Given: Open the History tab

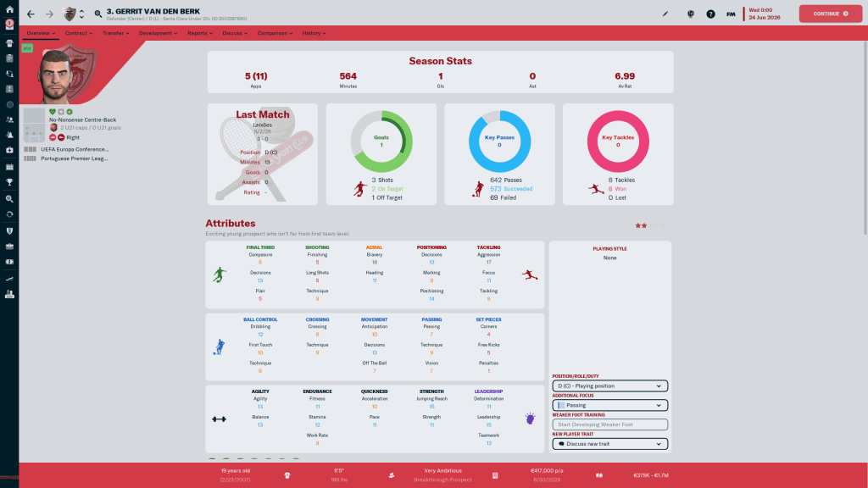Looking at the screenshot, I should [x=314, y=33].
